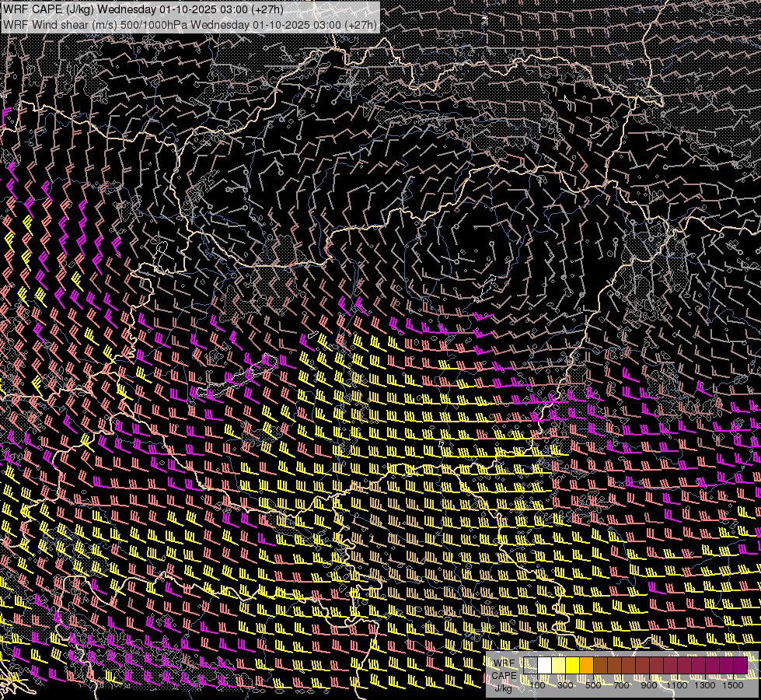This screenshot has height=700, width=761.
Task: Click the 900 legend scale label
Action: 649,684
